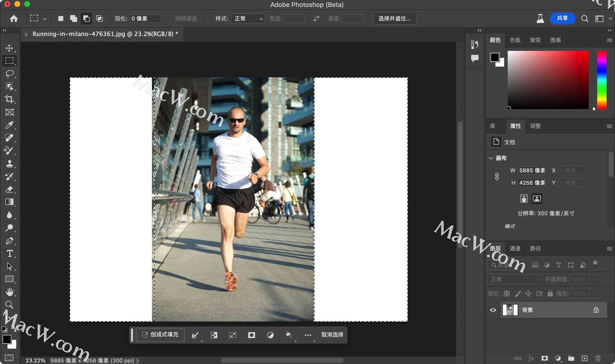The image size is (615, 364).
Task: Open the History panel icon
Action: [475, 44]
